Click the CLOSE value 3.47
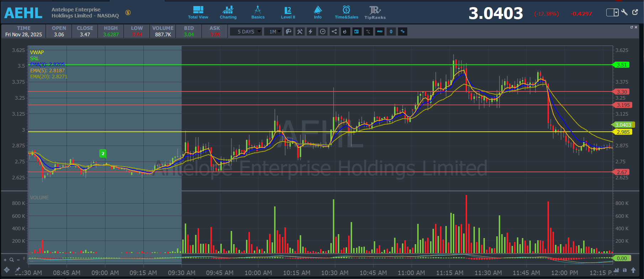This screenshot has height=279, width=644. [x=85, y=35]
